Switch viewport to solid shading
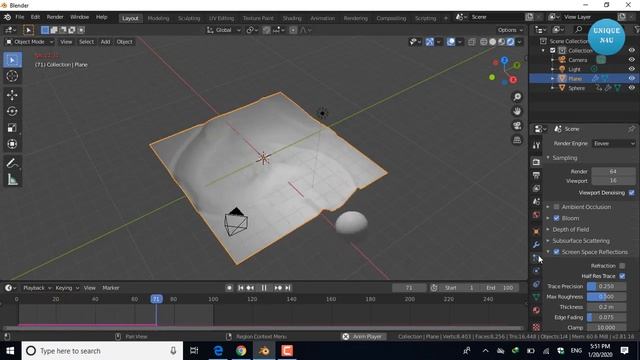Image resolution: width=640 pixels, height=360 pixels. point(493,42)
